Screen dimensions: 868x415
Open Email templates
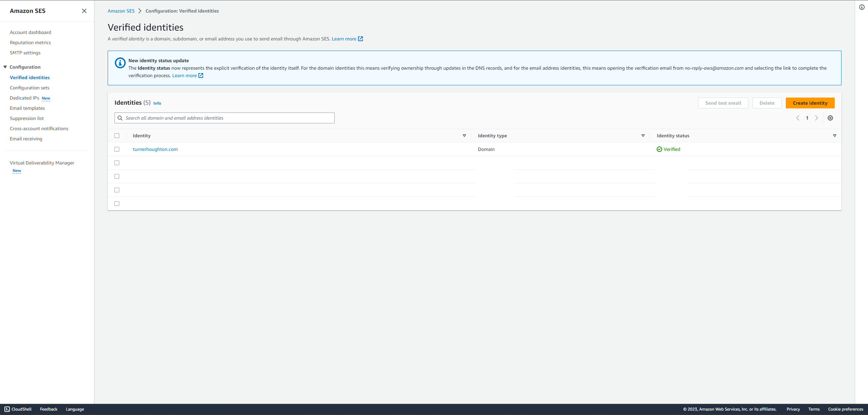point(27,108)
